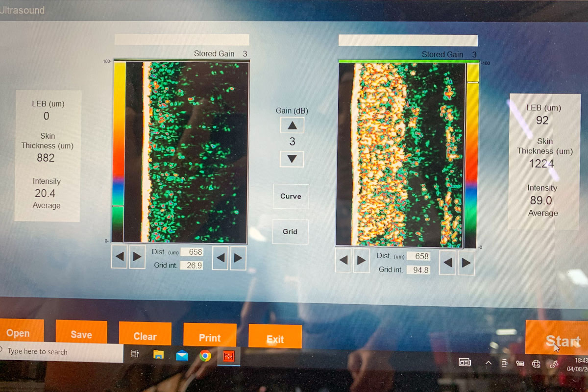Print the ultrasound results
Image resolution: width=588 pixels, height=392 pixels.
point(210,336)
